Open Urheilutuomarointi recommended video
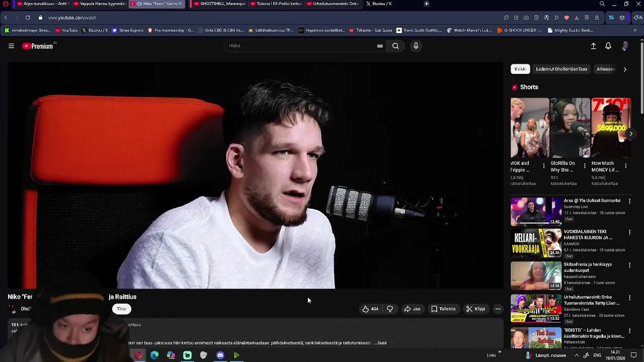Viewport: 644px width, 362px height. tap(536, 308)
